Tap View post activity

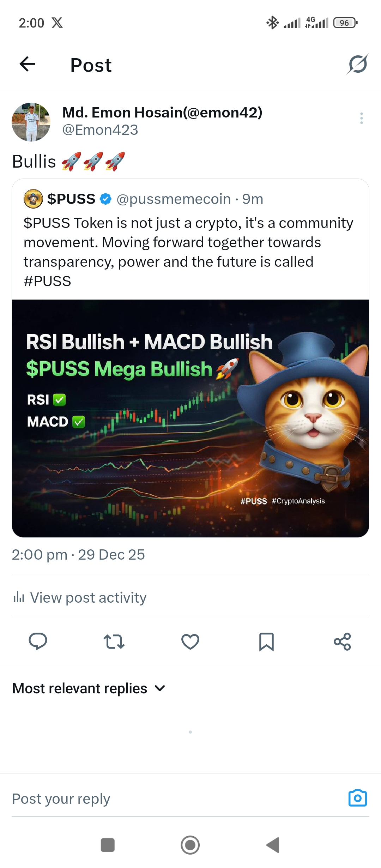[x=88, y=597]
